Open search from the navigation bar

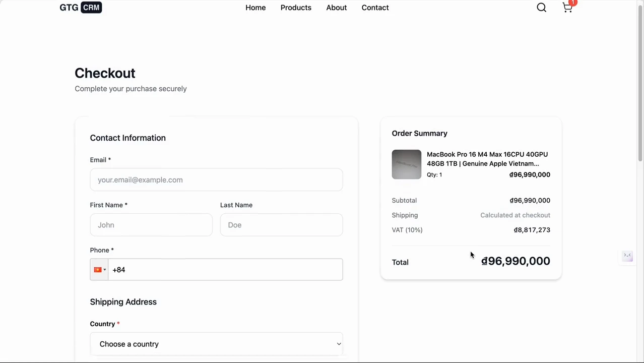point(541,8)
